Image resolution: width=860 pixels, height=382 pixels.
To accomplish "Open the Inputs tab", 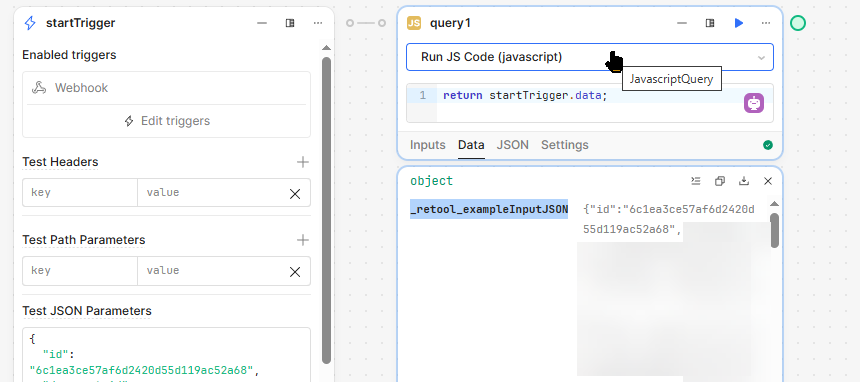I will [x=428, y=145].
